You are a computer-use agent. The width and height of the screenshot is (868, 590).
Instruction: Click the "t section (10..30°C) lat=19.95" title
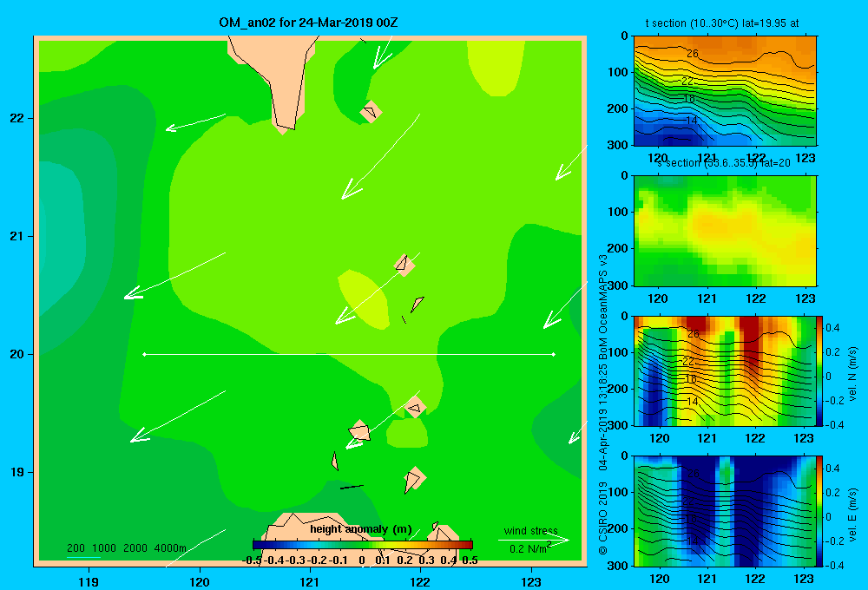[x=722, y=23]
